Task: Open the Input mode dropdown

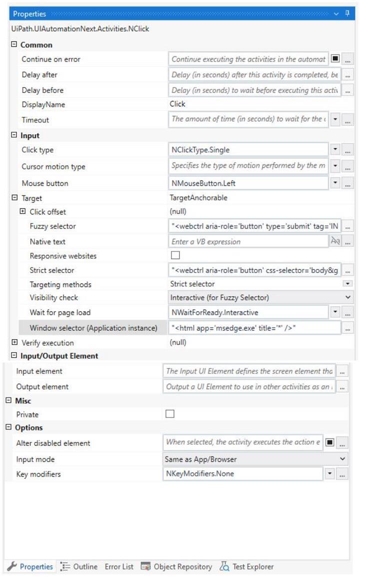Action: pyautogui.click(x=342, y=458)
